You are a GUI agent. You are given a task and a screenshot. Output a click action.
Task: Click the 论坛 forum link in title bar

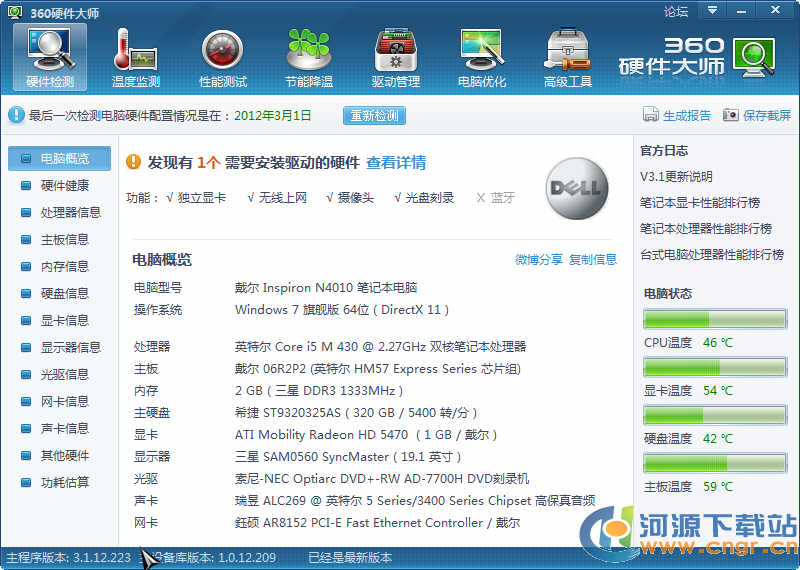pos(676,12)
